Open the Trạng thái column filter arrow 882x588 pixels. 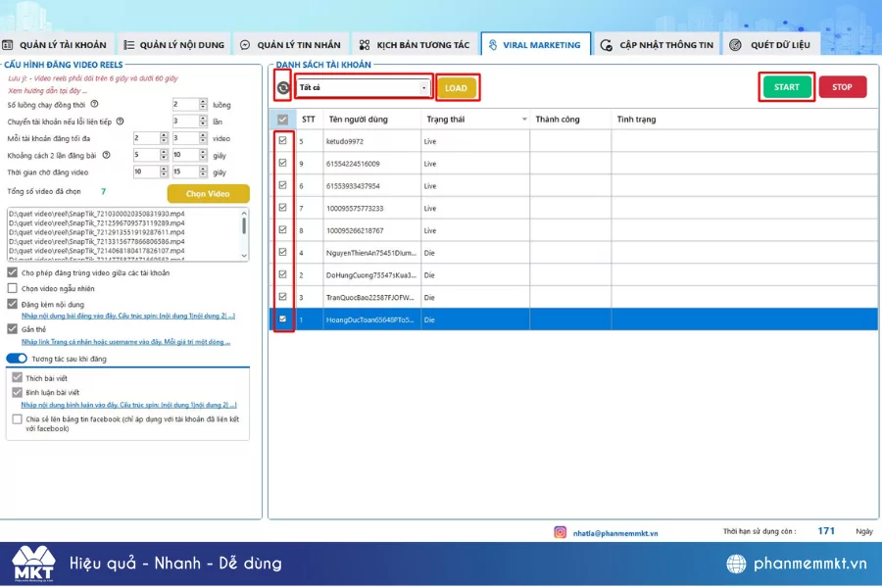(x=524, y=120)
